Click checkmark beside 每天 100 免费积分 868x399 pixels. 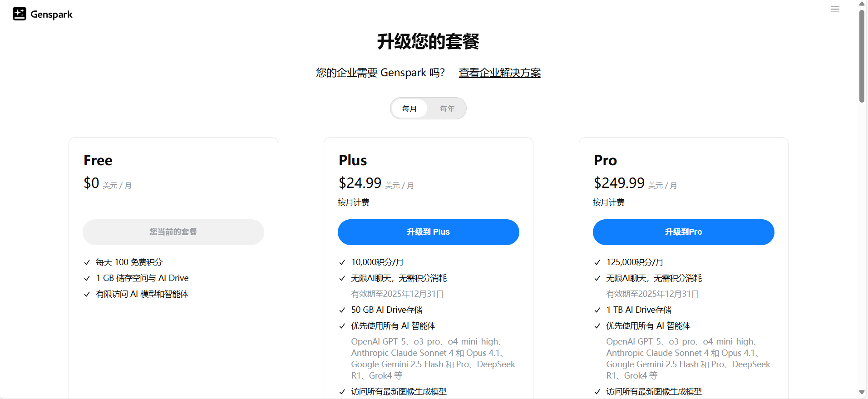pyautogui.click(x=87, y=262)
